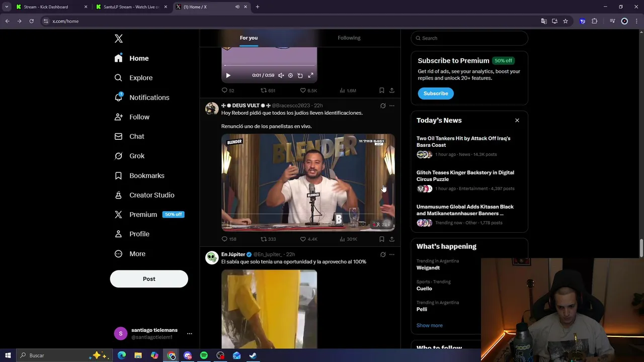Bookmark the DEUS VULT post
644x362 pixels.
pyautogui.click(x=382, y=239)
